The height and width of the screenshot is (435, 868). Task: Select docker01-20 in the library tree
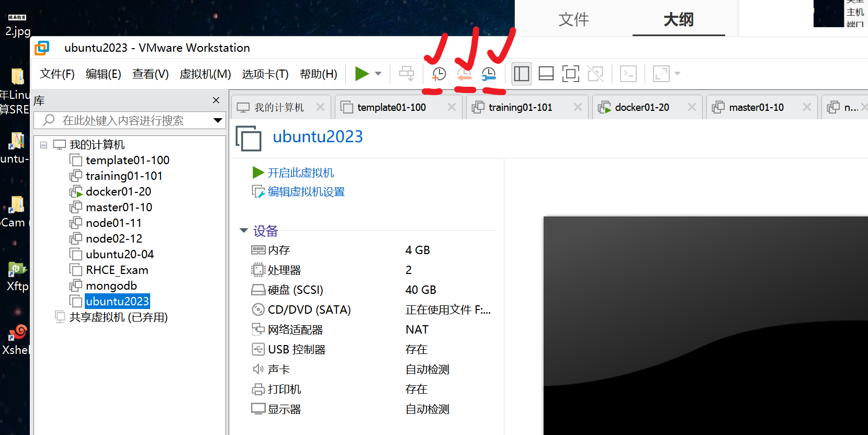coord(118,192)
